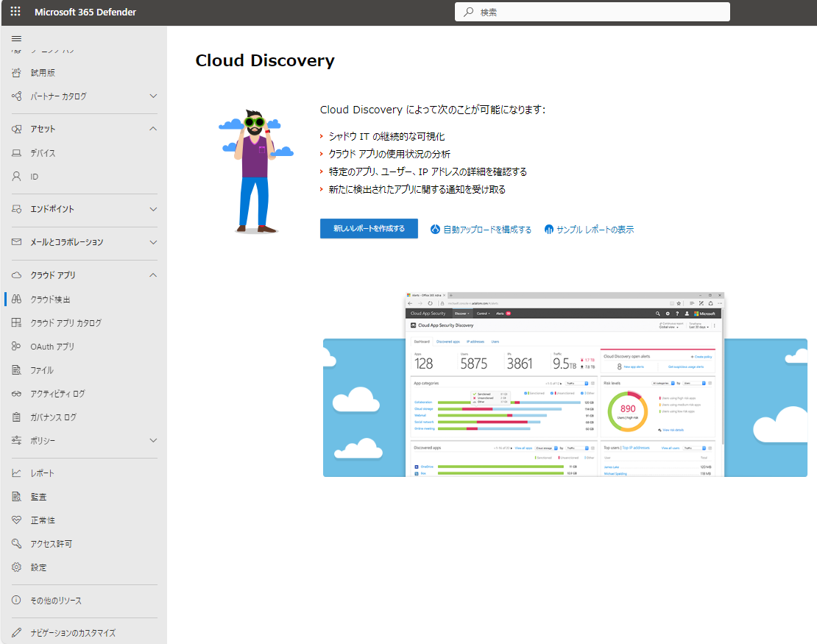Open the 監査 audit icon

17,497
